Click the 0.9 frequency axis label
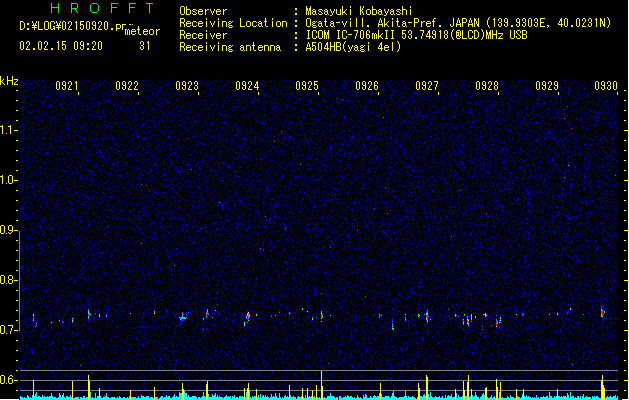This screenshot has width=629, height=400. 8,230
